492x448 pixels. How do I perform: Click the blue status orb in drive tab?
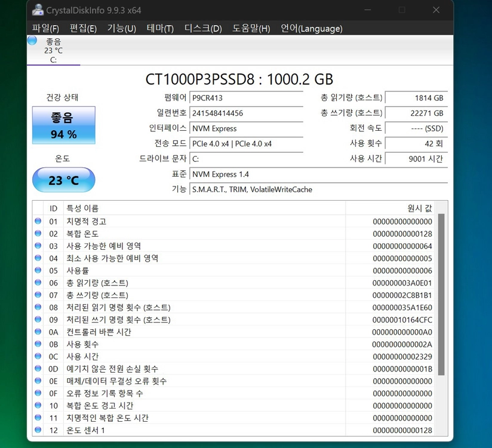click(x=32, y=41)
